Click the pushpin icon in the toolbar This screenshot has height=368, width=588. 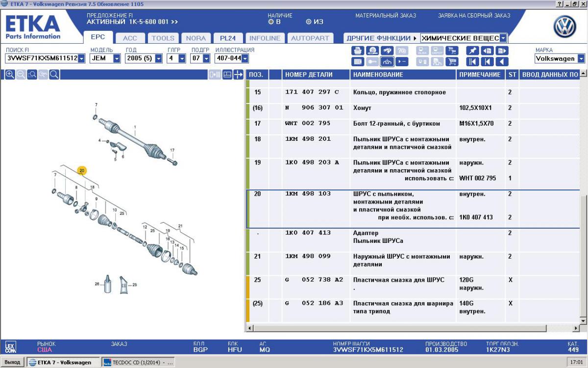coord(472,51)
